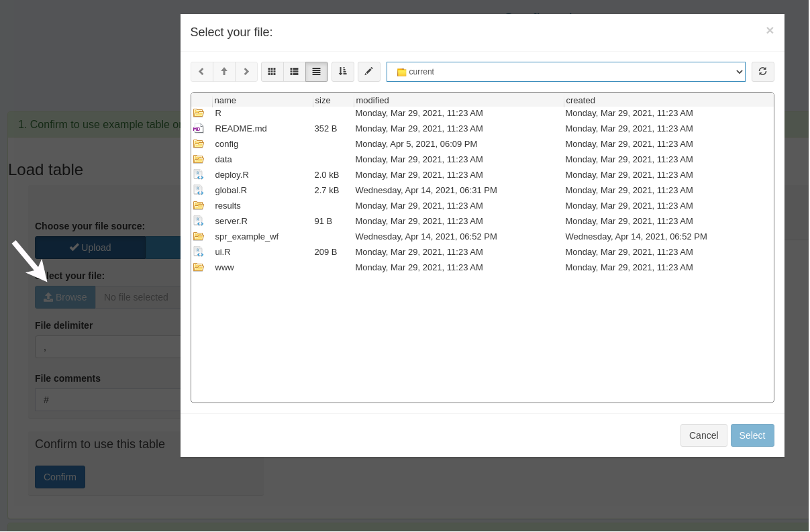
Task: Click the File delimiter input field
Action: pyautogui.click(x=108, y=347)
